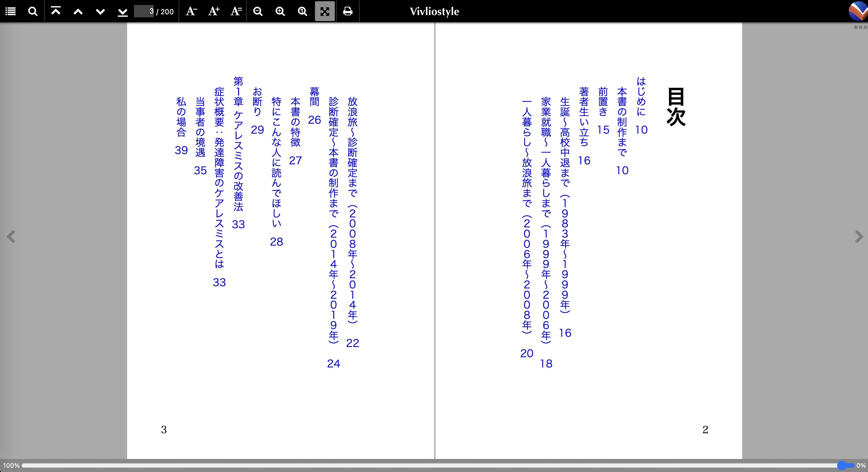Click the reading progress slider handle
The height and width of the screenshot is (472, 868).
point(842,465)
